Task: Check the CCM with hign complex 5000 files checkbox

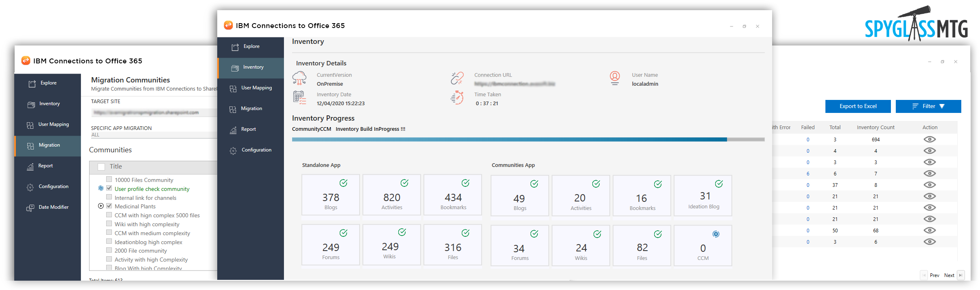Action: tap(109, 214)
